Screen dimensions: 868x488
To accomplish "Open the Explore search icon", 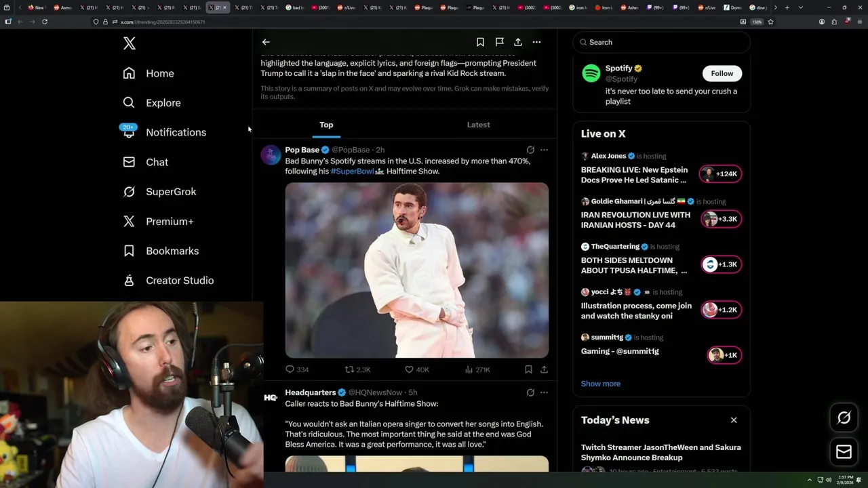I will pyautogui.click(x=129, y=103).
